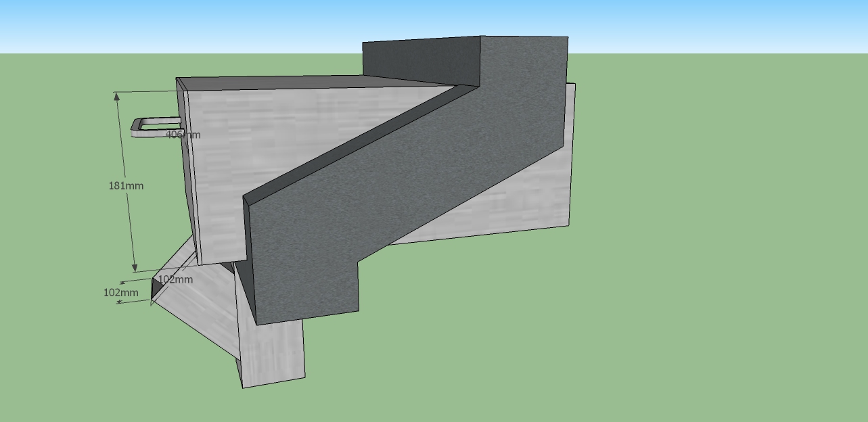The height and width of the screenshot is (422, 868).
Task: Click the 181mm dimension label
Action: [126, 185]
